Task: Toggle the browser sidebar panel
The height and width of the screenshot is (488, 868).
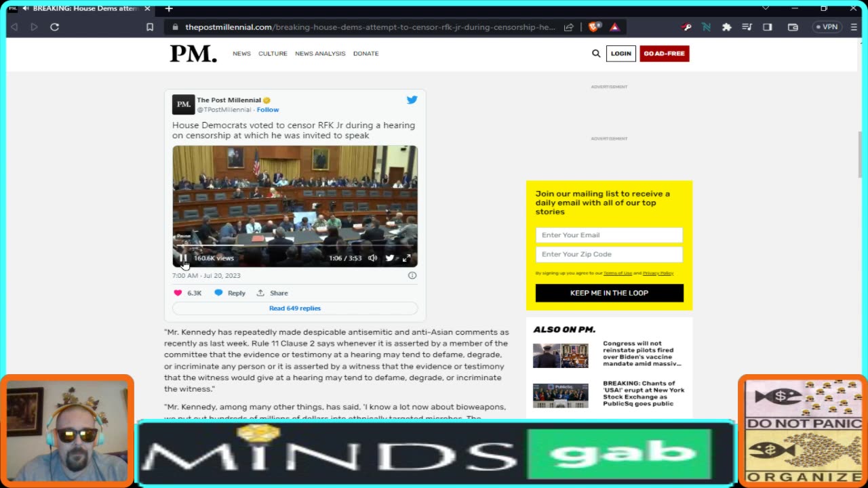Action: click(x=768, y=27)
